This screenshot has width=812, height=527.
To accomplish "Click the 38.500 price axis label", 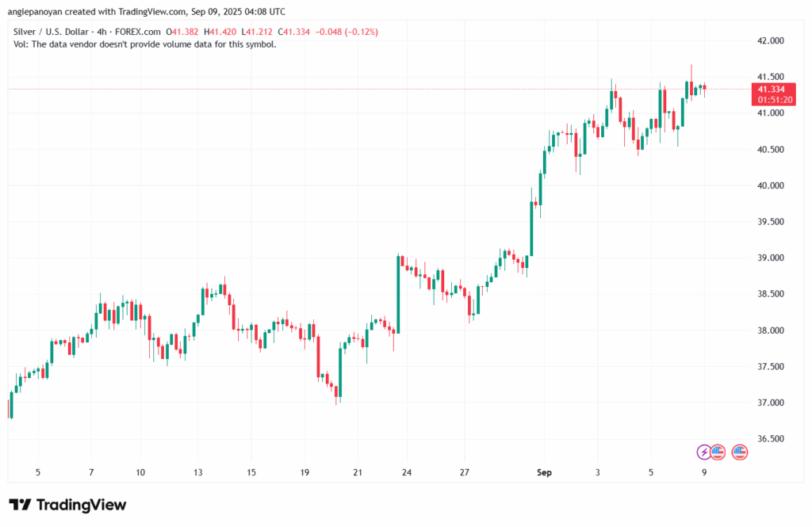I will pos(771,294).
